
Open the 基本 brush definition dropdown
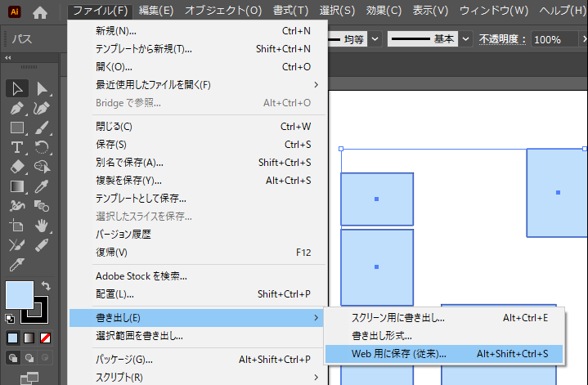click(x=465, y=38)
